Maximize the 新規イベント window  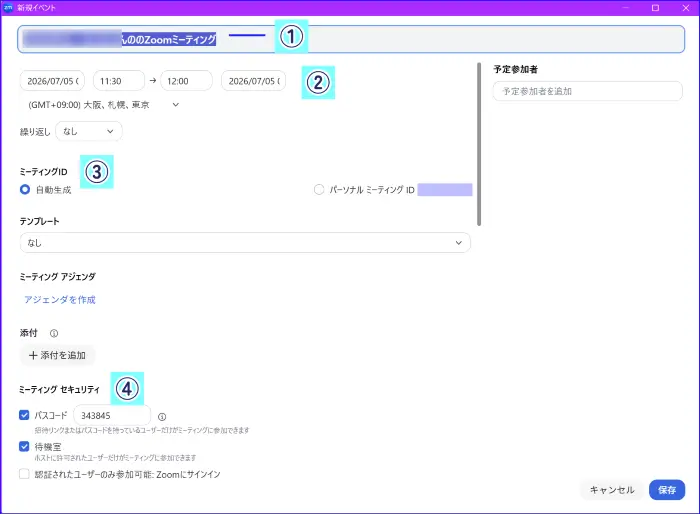(655, 8)
